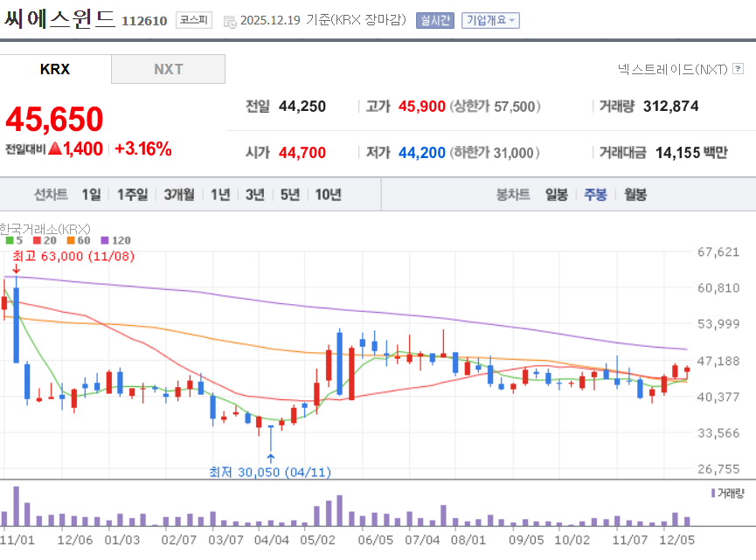Click the 저가 value 44,200
The width and height of the screenshot is (756, 560).
point(422,153)
